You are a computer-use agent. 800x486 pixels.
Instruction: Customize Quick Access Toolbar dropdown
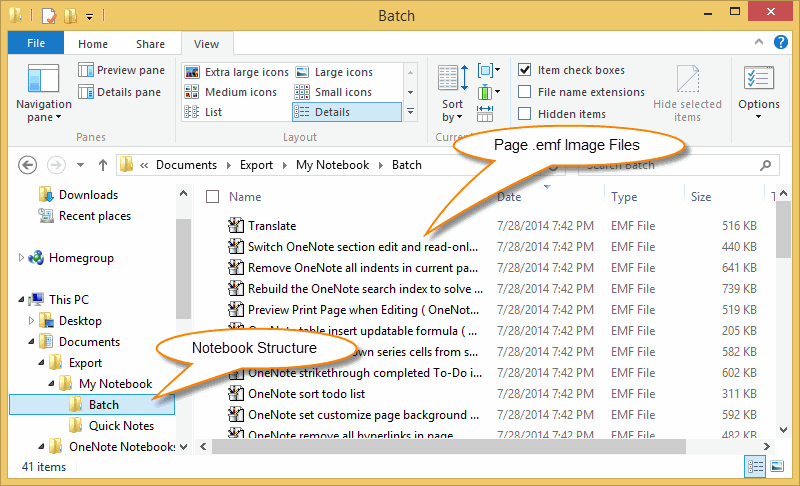click(89, 17)
